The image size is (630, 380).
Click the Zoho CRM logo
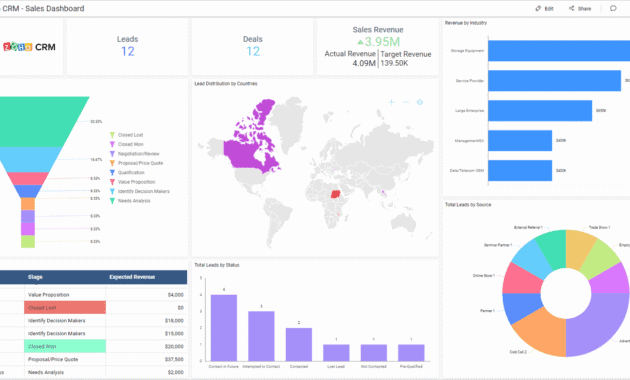click(29, 47)
